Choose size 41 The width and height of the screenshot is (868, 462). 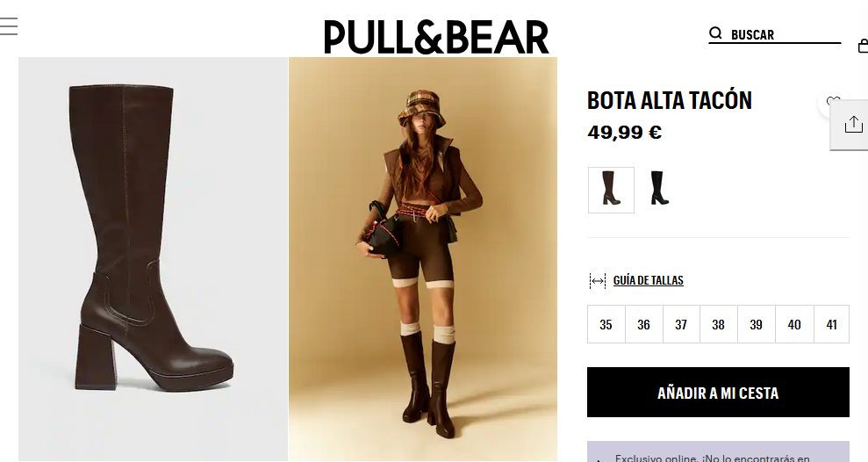(x=831, y=325)
